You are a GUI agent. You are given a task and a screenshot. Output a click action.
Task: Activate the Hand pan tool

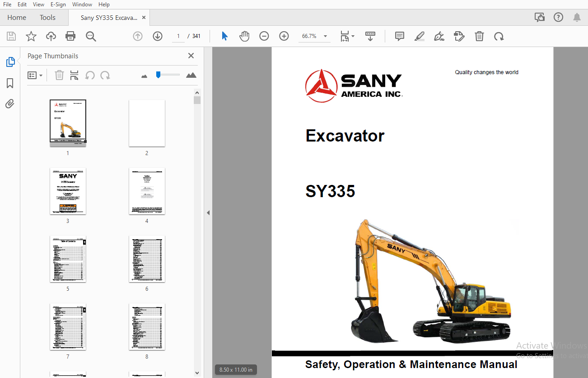click(x=244, y=36)
